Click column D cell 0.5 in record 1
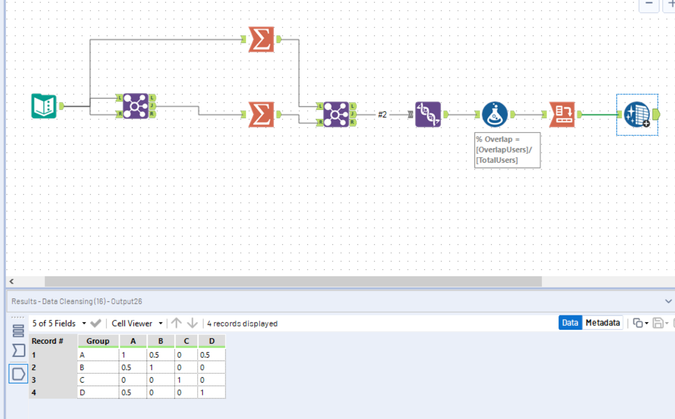675x419 pixels. pyautogui.click(x=211, y=355)
